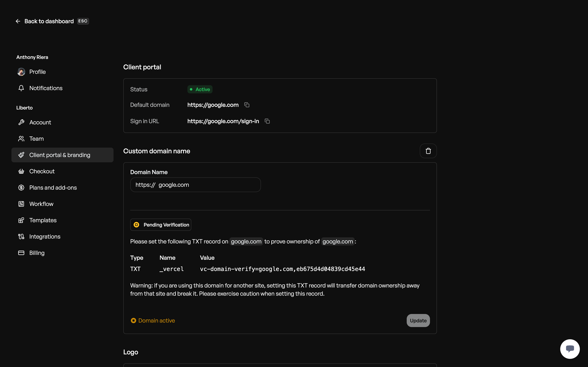Click the Team management icon
The height and width of the screenshot is (367, 588).
point(21,138)
